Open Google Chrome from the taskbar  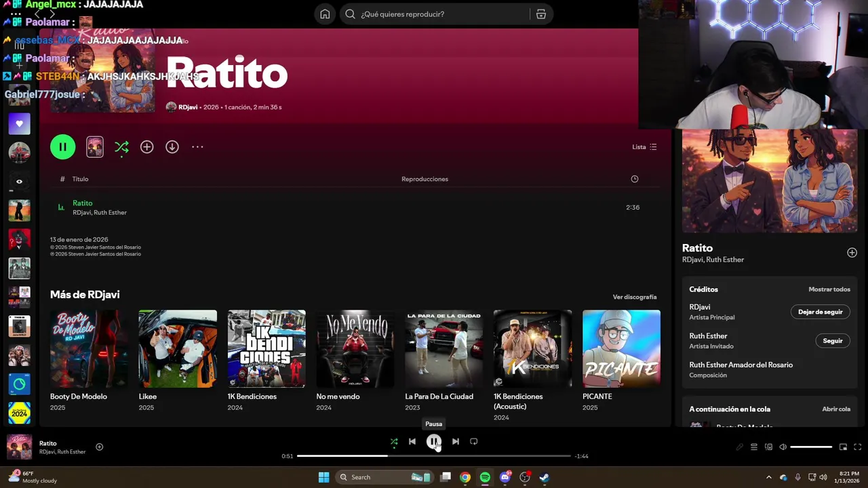pos(465,477)
